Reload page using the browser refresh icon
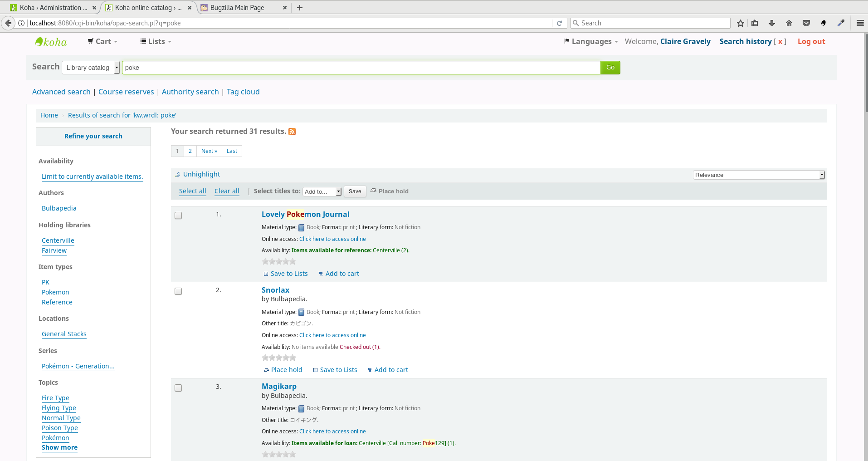The height and width of the screenshot is (461, 868). tap(559, 23)
